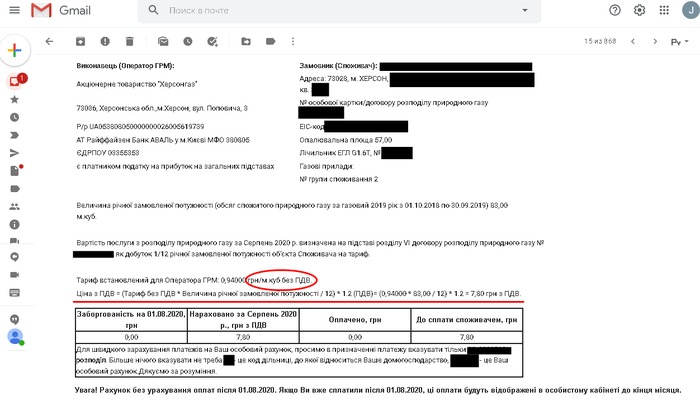This screenshot has height=401, width=700.
Task: Open the Google apps grid
Action: tap(665, 11)
